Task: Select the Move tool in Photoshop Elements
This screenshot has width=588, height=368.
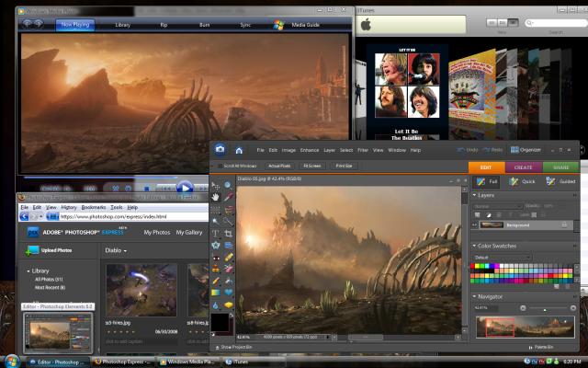Action: pos(216,186)
